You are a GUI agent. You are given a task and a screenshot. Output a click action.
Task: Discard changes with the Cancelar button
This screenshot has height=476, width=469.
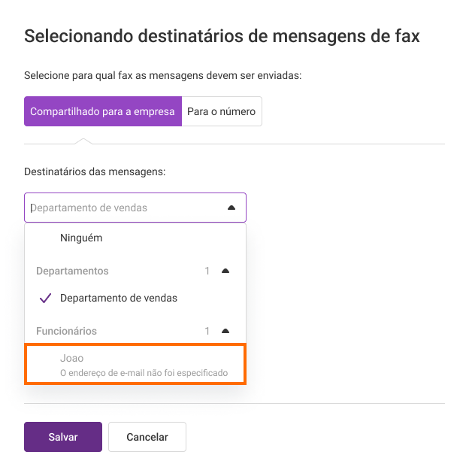pos(147,437)
